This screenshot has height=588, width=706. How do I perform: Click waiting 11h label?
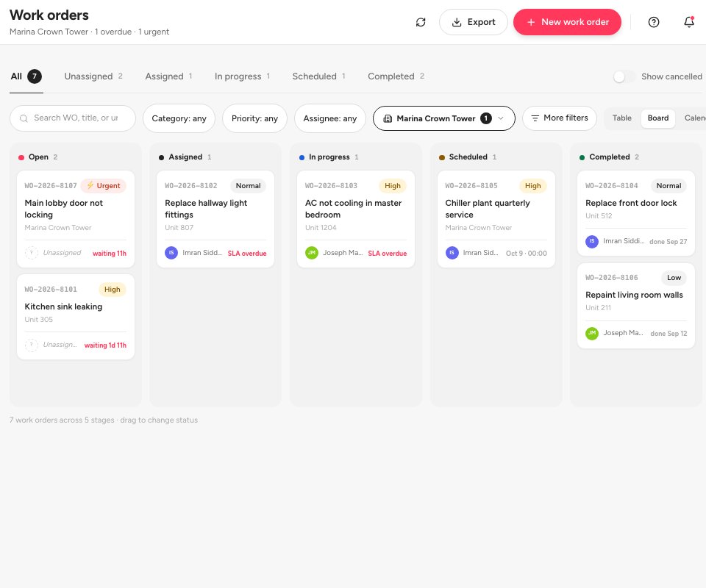[110, 254]
